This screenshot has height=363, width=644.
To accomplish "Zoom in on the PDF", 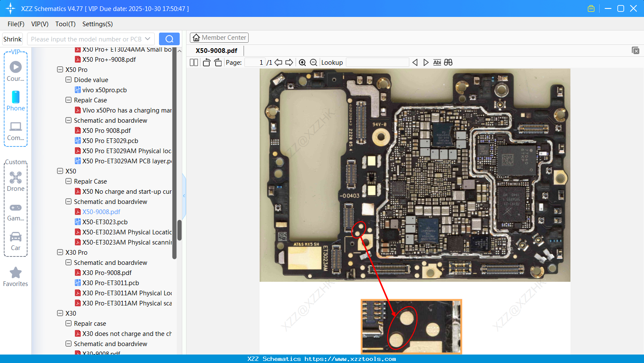I will (x=302, y=62).
